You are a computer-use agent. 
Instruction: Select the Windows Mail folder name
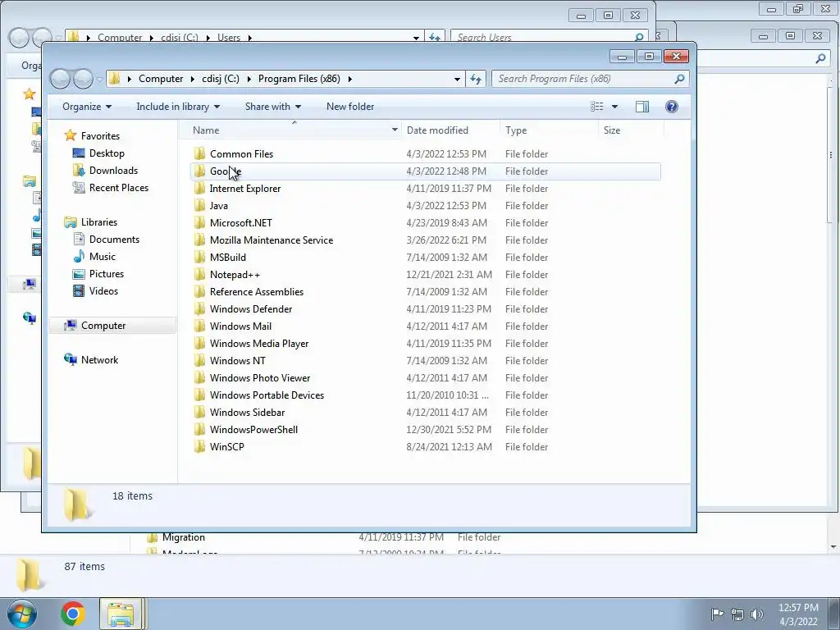240,326
